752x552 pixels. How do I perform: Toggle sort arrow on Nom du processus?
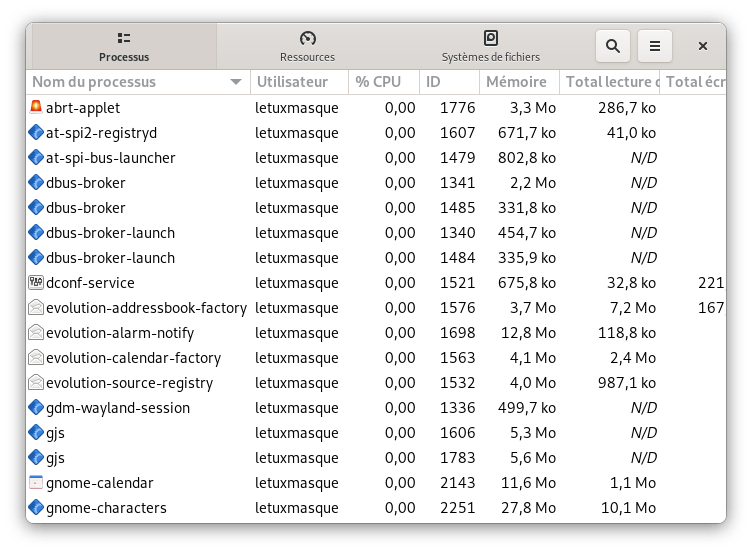[x=236, y=82]
